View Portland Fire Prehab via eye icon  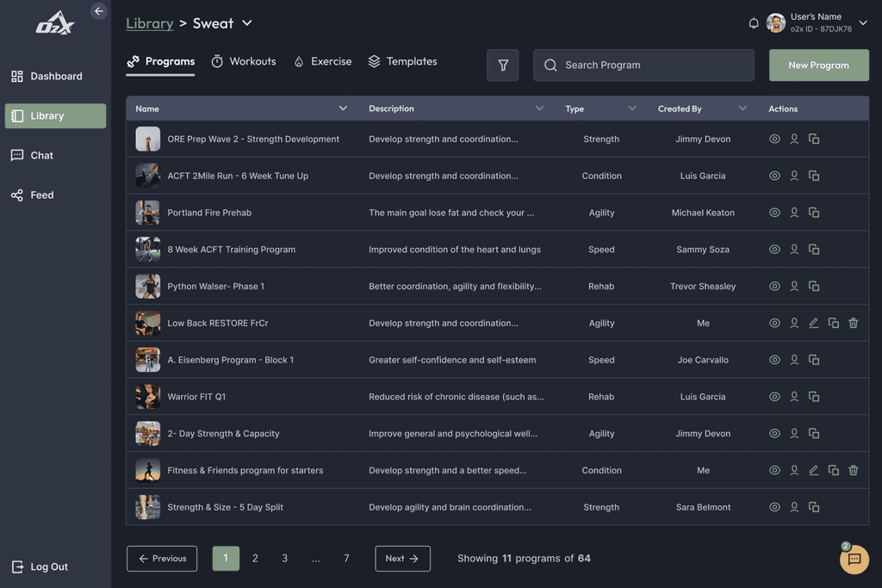[774, 213]
